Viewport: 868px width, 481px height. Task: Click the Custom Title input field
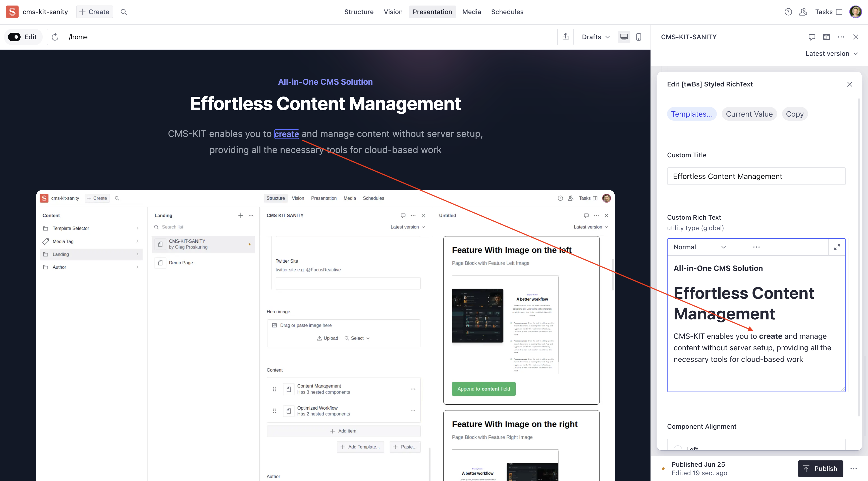pyautogui.click(x=756, y=176)
